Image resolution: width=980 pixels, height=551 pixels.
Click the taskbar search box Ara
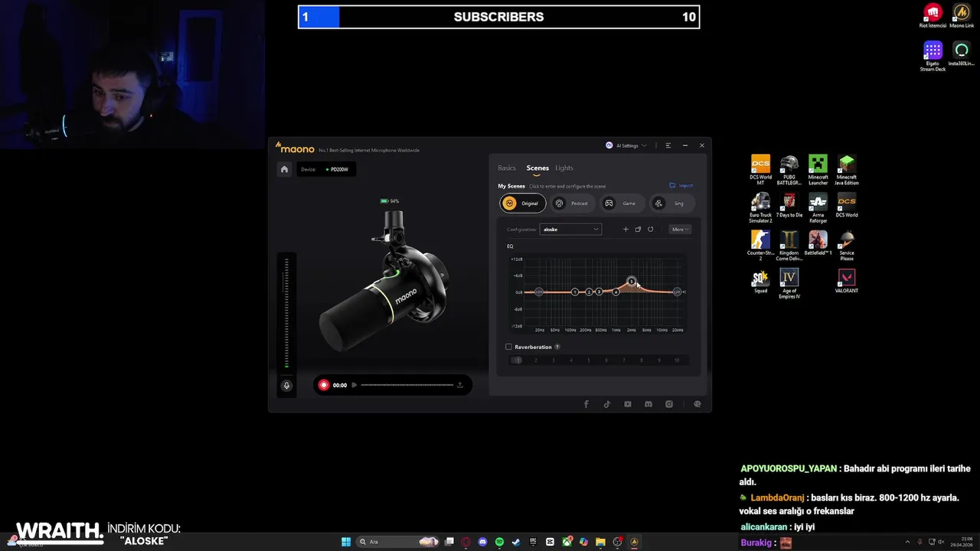pos(398,542)
